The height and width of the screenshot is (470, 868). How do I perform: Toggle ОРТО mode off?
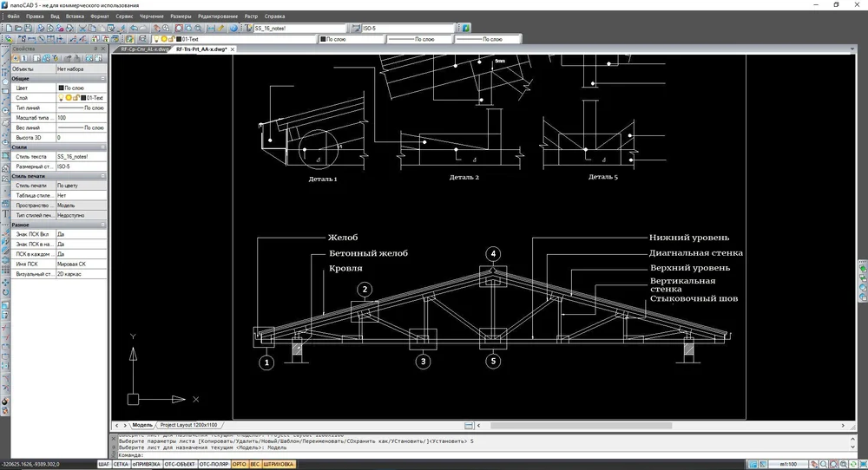240,464
